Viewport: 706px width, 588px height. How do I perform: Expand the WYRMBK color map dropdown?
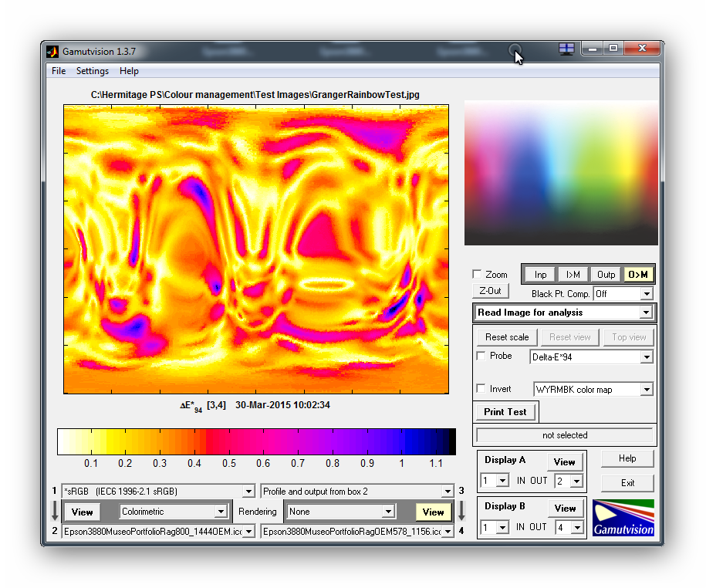coord(593,390)
